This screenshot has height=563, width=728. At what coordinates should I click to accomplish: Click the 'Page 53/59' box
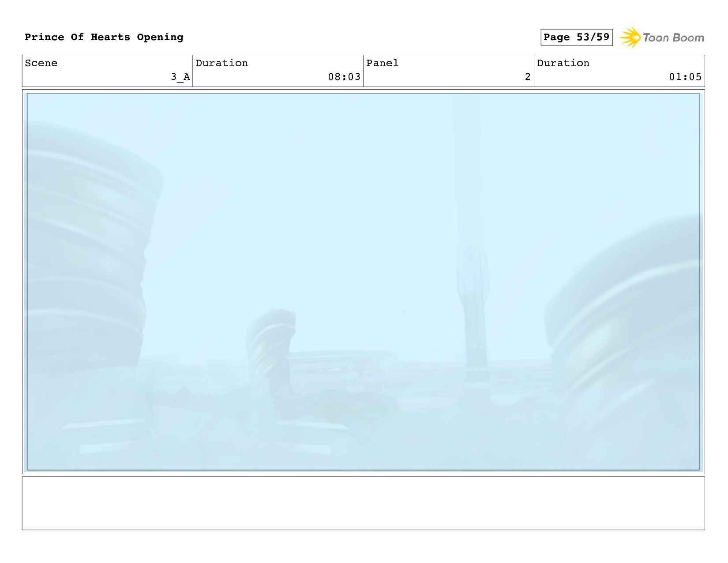577,37
